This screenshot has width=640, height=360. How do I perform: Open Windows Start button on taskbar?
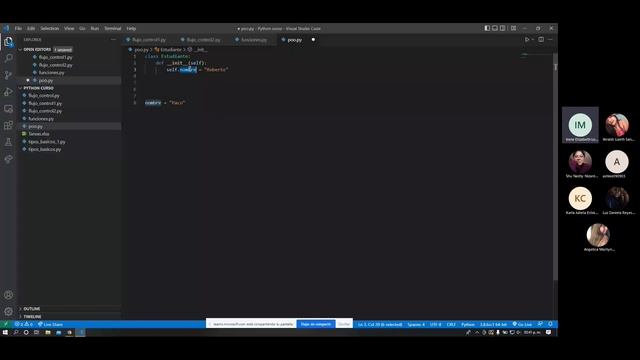(5, 332)
